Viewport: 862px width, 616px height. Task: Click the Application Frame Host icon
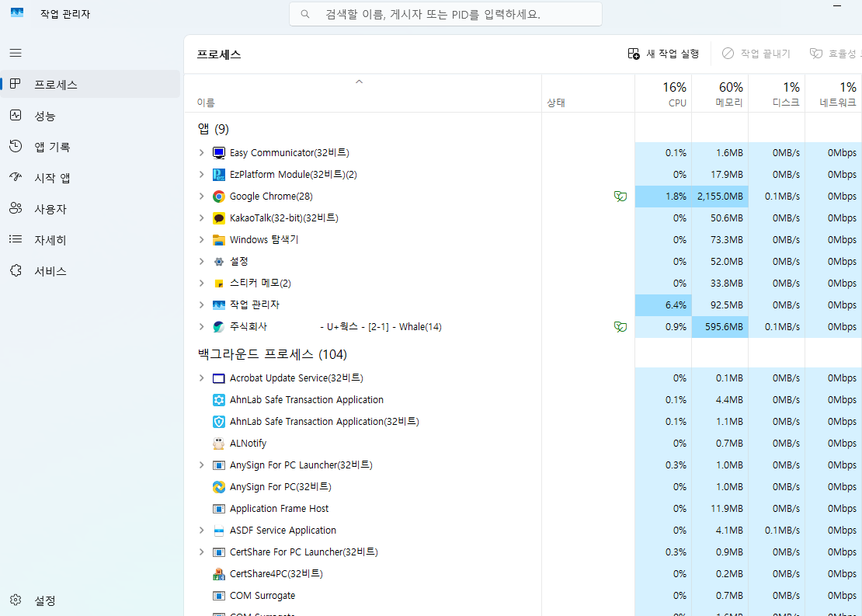click(219, 509)
